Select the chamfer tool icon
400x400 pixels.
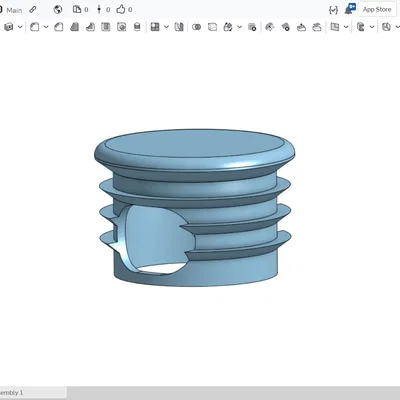pyautogui.click(x=59, y=27)
